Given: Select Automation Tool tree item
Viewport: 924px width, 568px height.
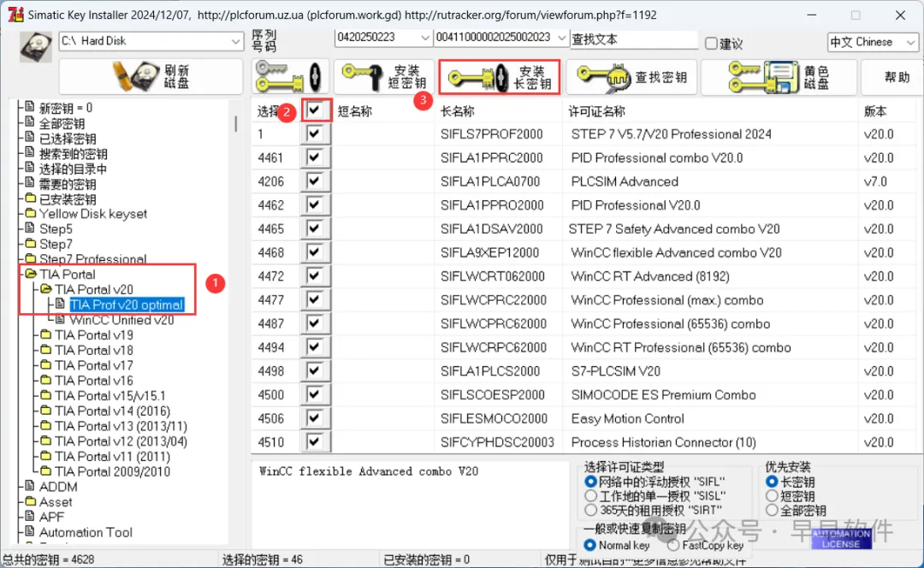Looking at the screenshot, I should [86, 532].
